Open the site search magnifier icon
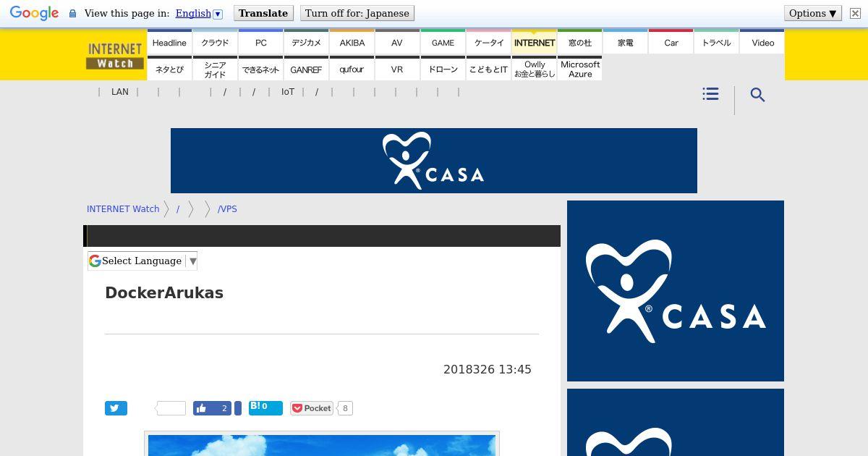Image resolution: width=868 pixels, height=456 pixels. coord(757,95)
